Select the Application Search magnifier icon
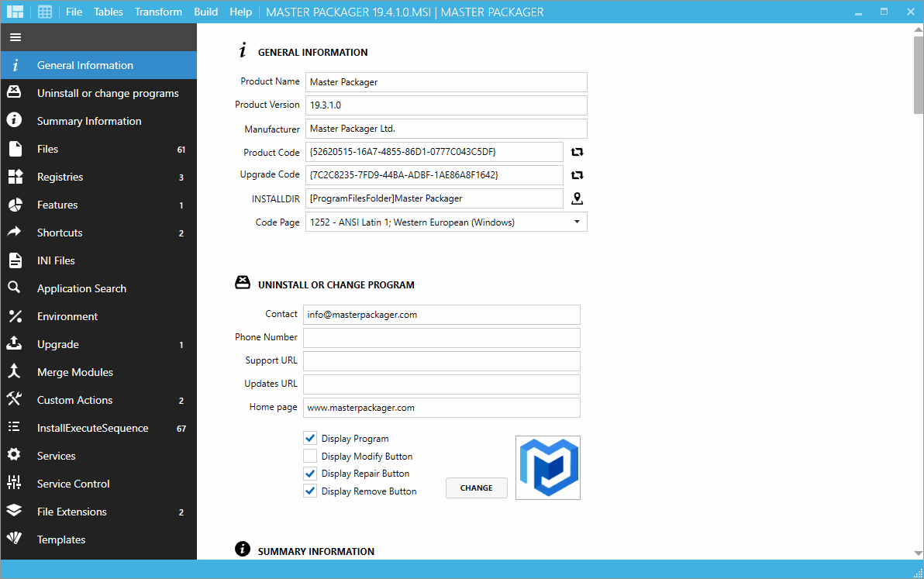Image resolution: width=924 pixels, height=579 pixels. pos(14,288)
